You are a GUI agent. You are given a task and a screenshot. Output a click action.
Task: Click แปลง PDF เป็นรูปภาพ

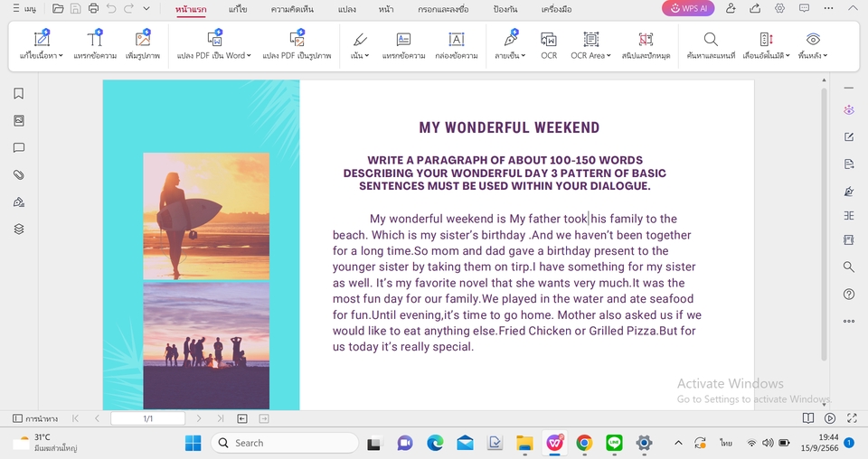[297, 45]
